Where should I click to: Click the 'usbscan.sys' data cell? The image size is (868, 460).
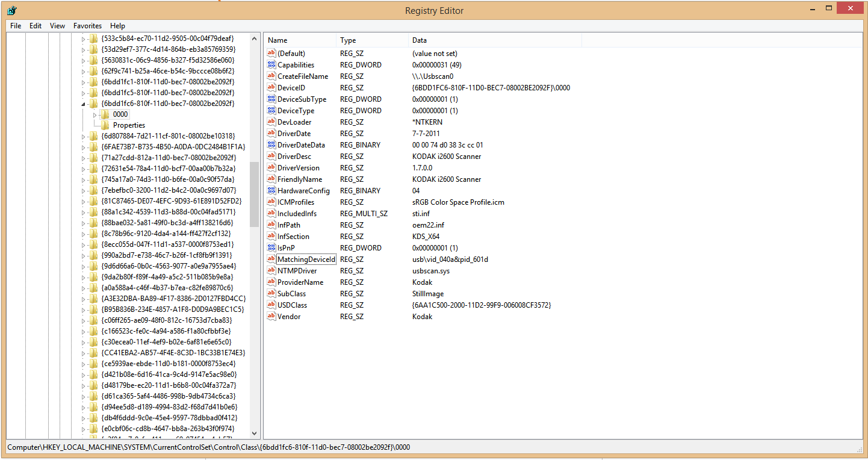[x=431, y=271]
